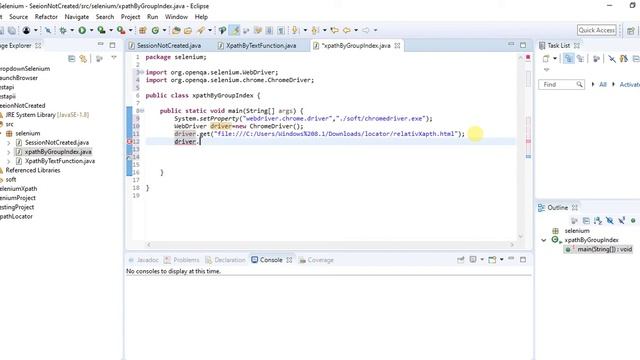Select the selenium package in Package Explorer
Viewport: 640px width, 360px height.
pyautogui.click(x=28, y=133)
